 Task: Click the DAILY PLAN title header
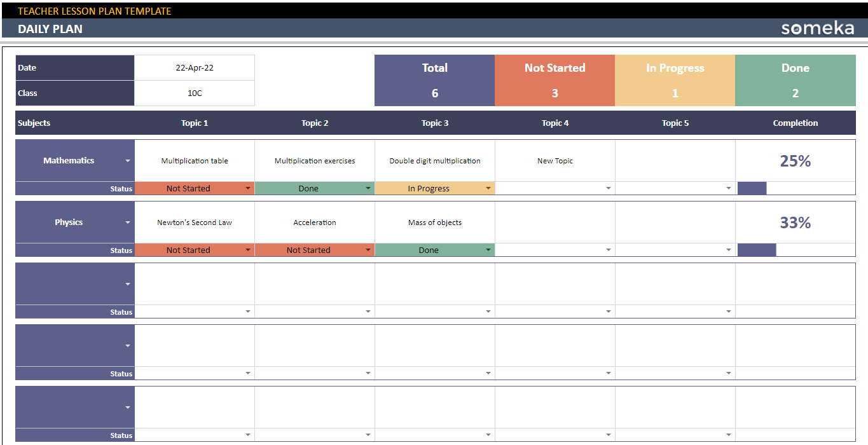click(x=50, y=29)
